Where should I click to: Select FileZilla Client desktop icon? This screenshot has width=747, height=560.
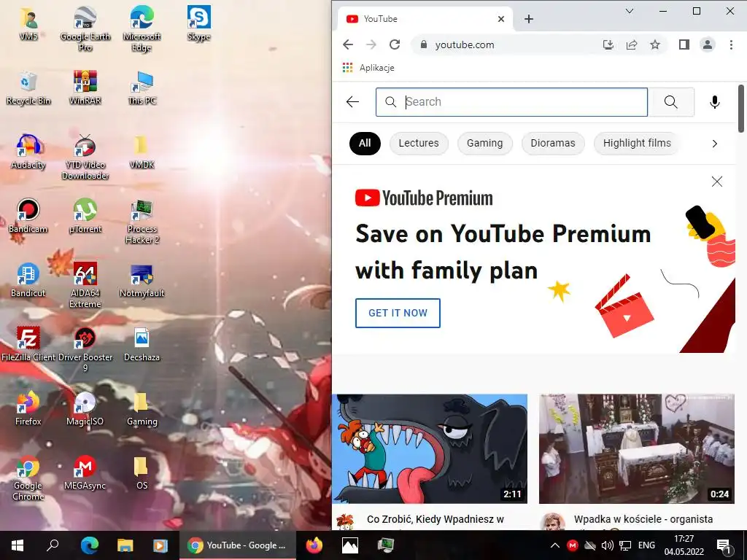pyautogui.click(x=28, y=345)
